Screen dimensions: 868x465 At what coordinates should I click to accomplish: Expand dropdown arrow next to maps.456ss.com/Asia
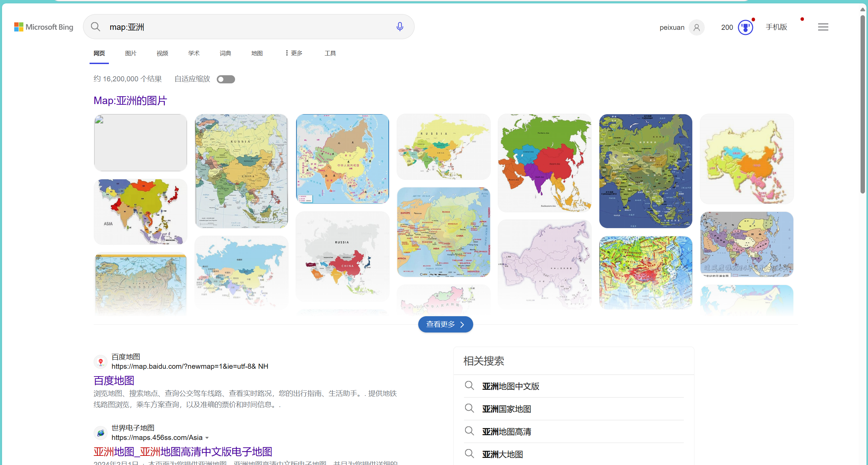point(207,438)
